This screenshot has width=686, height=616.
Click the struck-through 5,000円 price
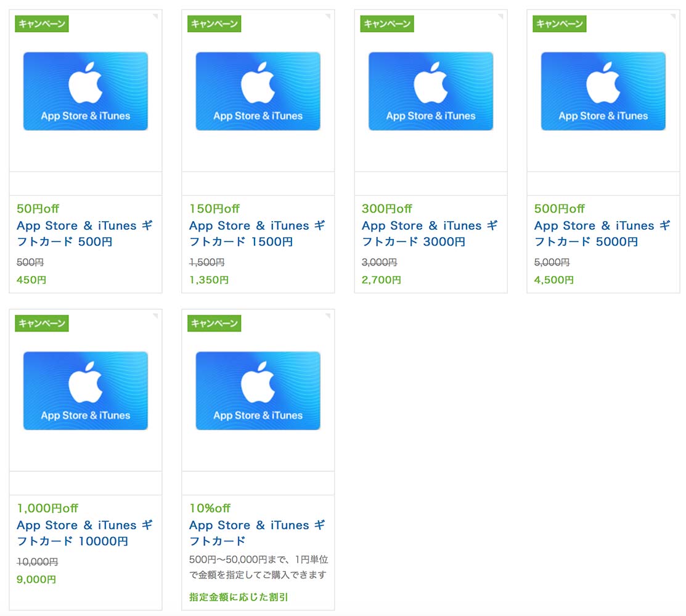[x=552, y=262]
